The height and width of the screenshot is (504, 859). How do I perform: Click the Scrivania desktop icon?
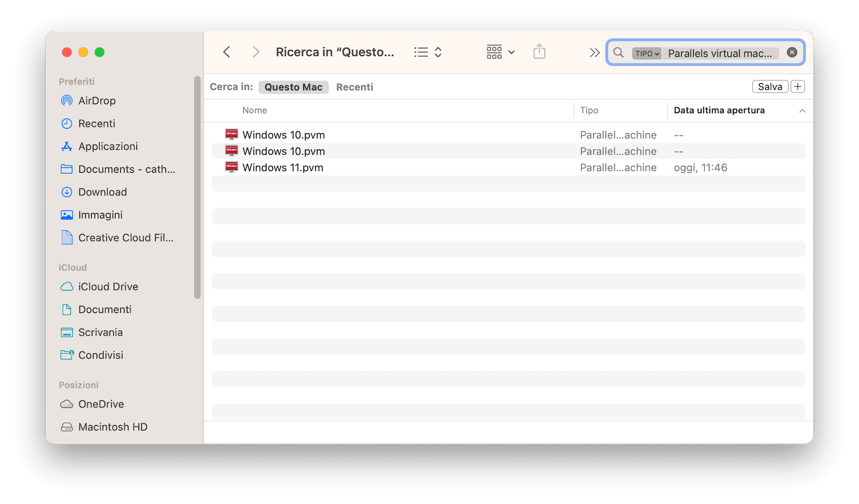point(67,332)
